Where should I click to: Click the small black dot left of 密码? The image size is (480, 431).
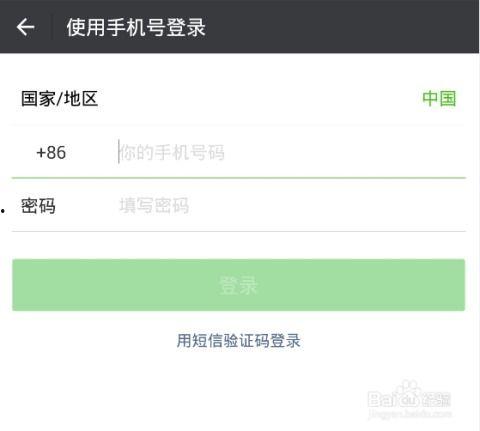point(3,211)
